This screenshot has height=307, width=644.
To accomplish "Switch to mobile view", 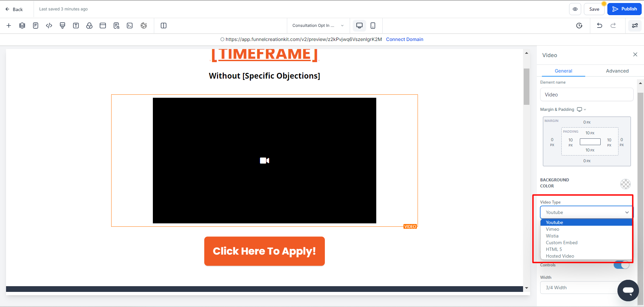I will point(373,26).
